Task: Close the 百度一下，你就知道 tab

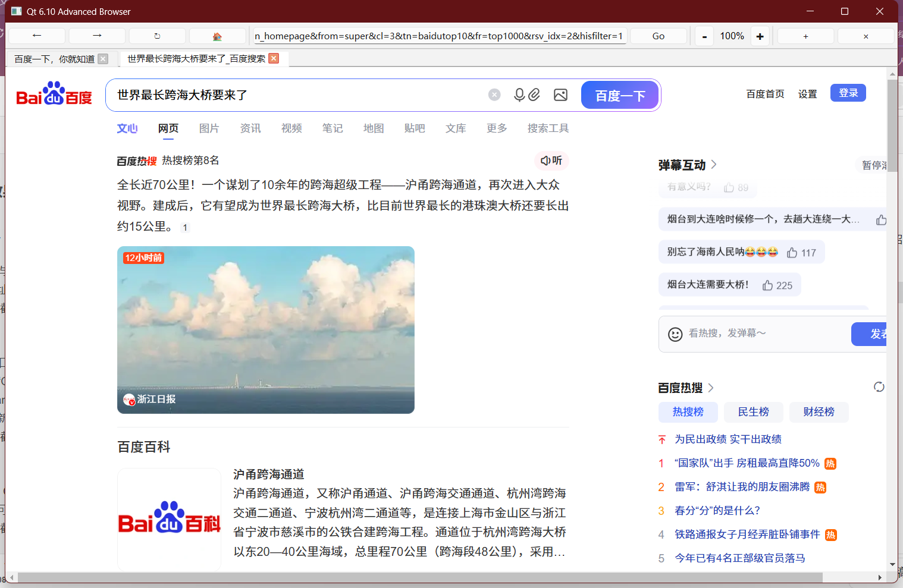Action: pyautogui.click(x=103, y=58)
